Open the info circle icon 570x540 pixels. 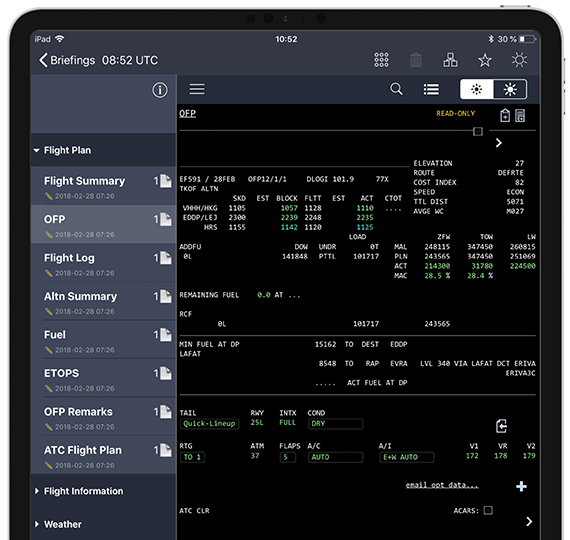[x=160, y=90]
